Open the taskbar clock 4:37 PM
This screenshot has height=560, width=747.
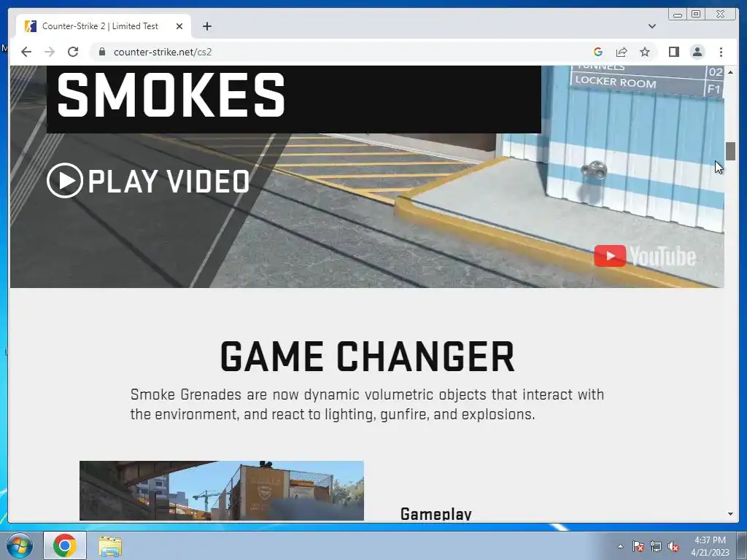pyautogui.click(x=710, y=545)
